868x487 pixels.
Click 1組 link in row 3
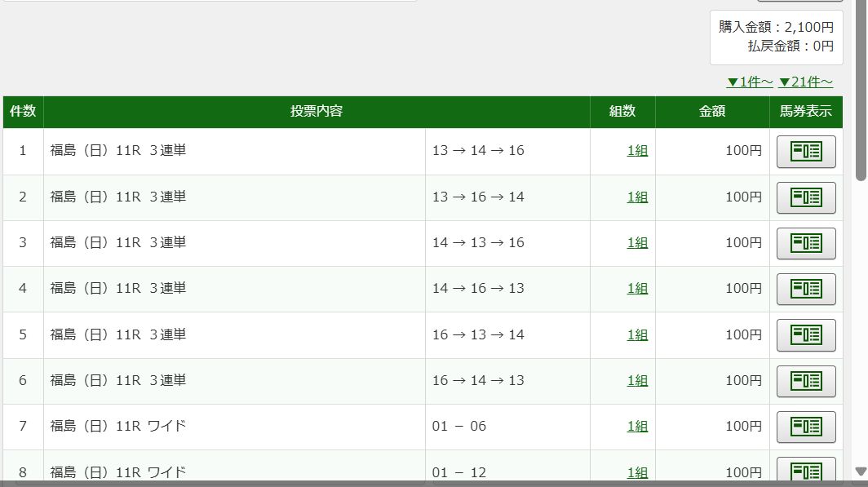[637, 242]
